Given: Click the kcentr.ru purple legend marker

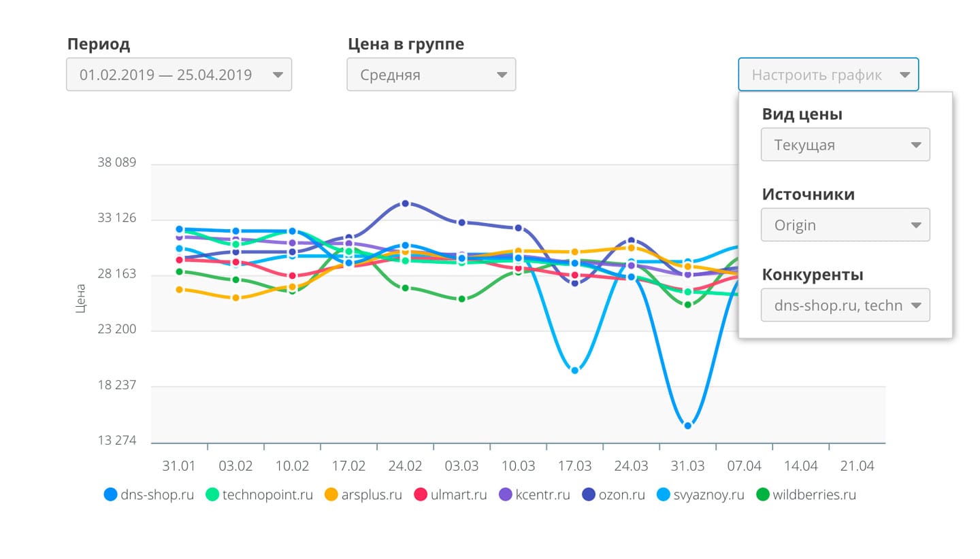Looking at the screenshot, I should click(x=506, y=494).
